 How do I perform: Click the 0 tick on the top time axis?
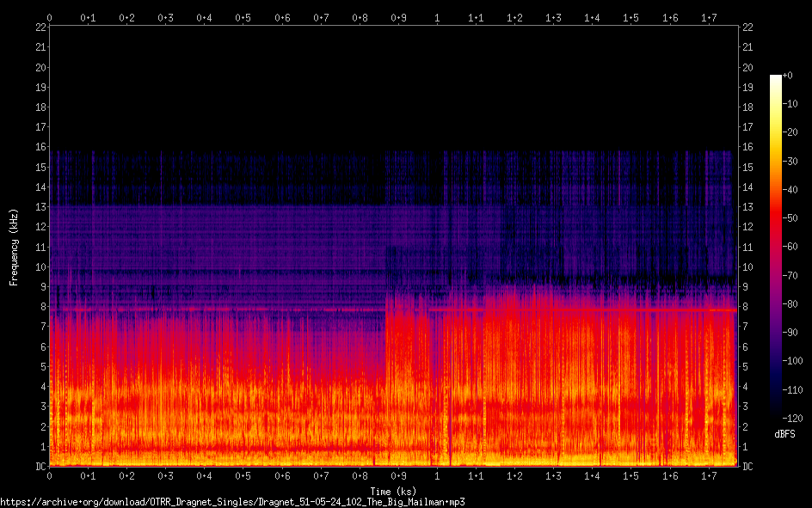(x=50, y=17)
